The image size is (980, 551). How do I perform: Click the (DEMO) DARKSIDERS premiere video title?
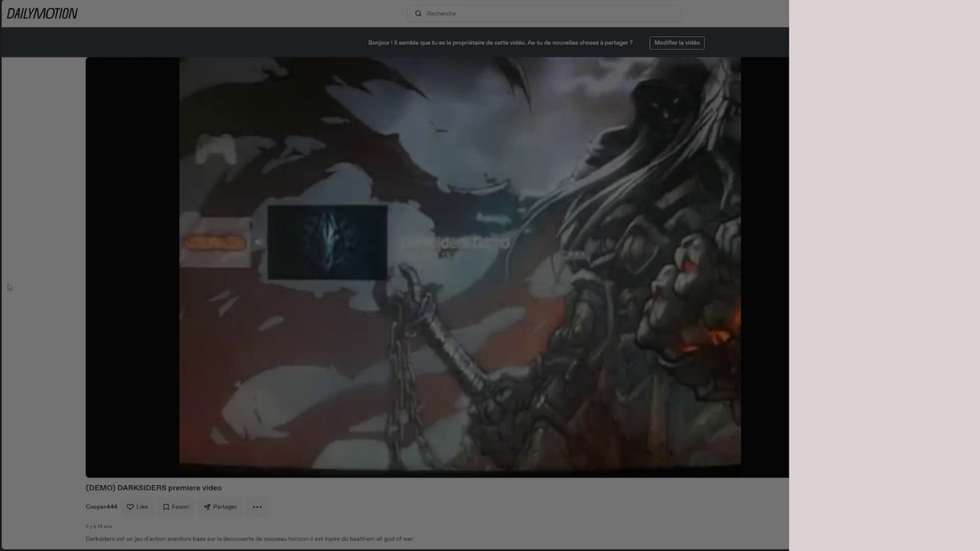[153, 487]
